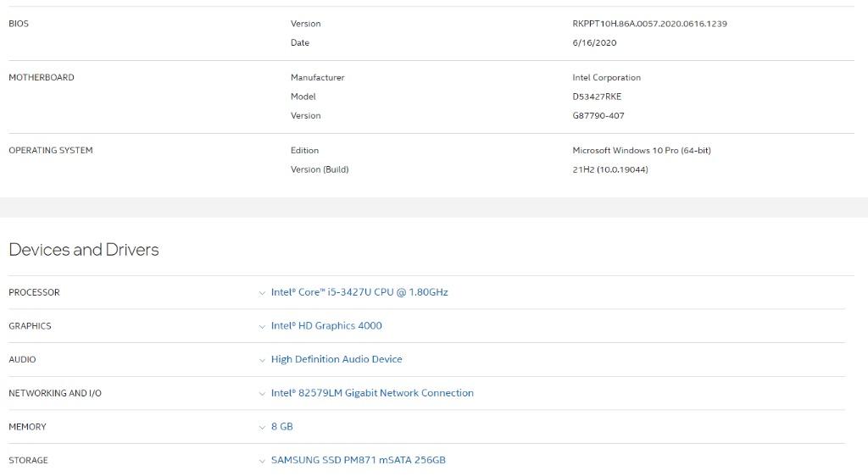
Task: Expand the Audio row chevron
Action: pyautogui.click(x=262, y=361)
